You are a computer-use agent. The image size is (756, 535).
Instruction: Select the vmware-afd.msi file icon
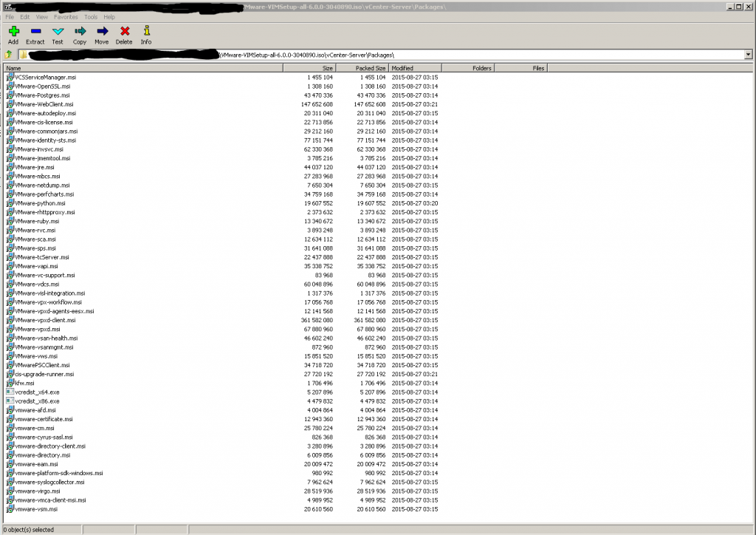point(10,410)
